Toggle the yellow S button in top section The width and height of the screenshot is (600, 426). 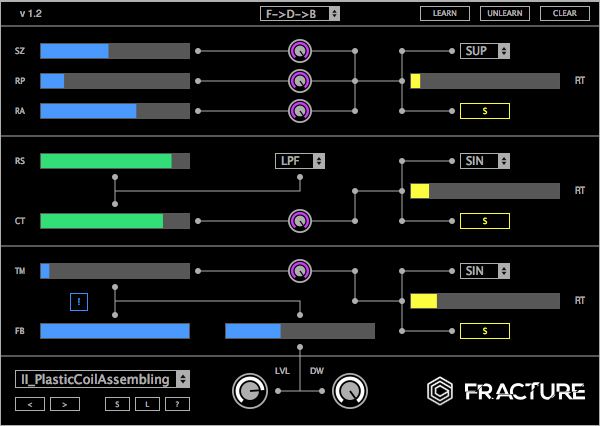point(484,110)
